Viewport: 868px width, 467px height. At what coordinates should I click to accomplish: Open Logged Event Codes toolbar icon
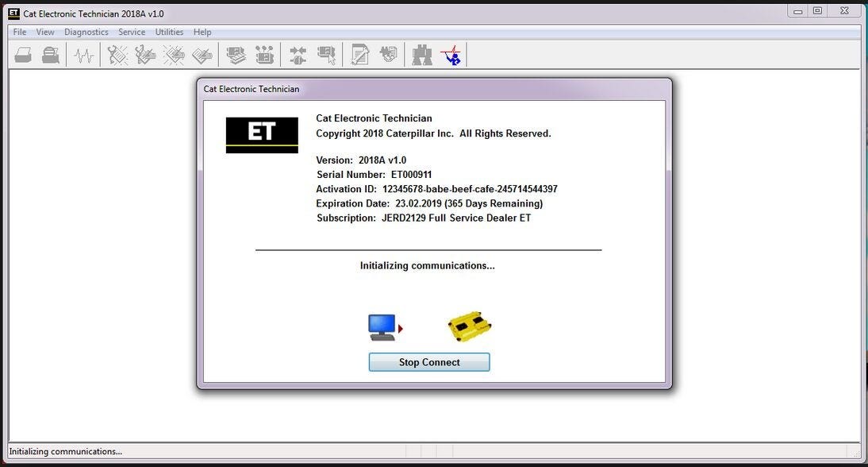pyautogui.click(x=202, y=55)
